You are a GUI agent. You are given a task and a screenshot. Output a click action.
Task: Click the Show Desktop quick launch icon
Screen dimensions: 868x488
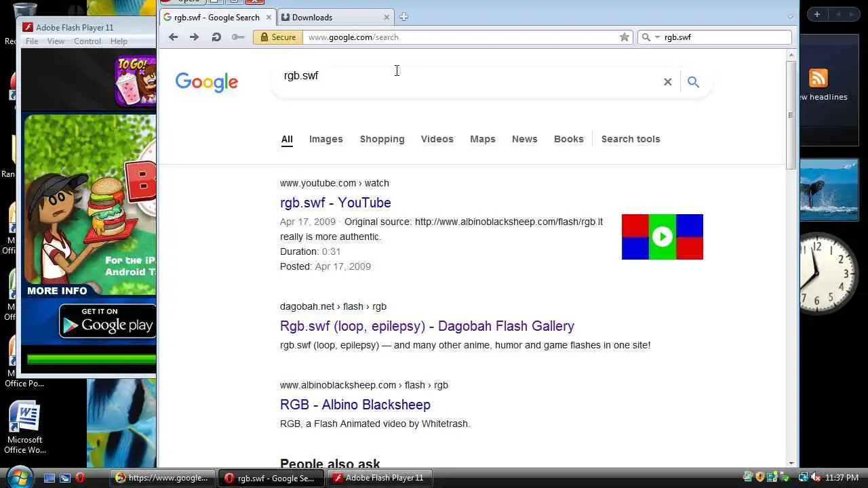(50, 478)
